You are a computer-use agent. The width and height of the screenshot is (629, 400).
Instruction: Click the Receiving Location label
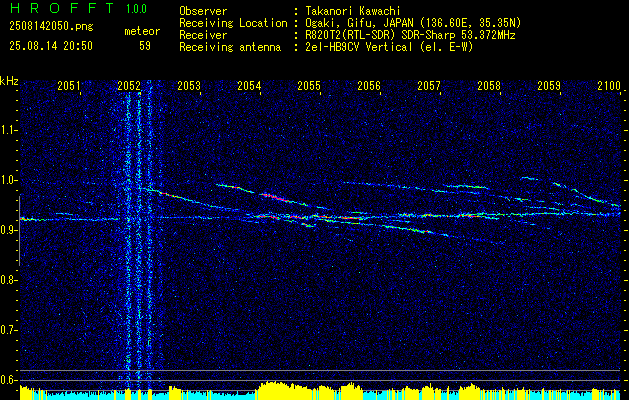click(233, 23)
